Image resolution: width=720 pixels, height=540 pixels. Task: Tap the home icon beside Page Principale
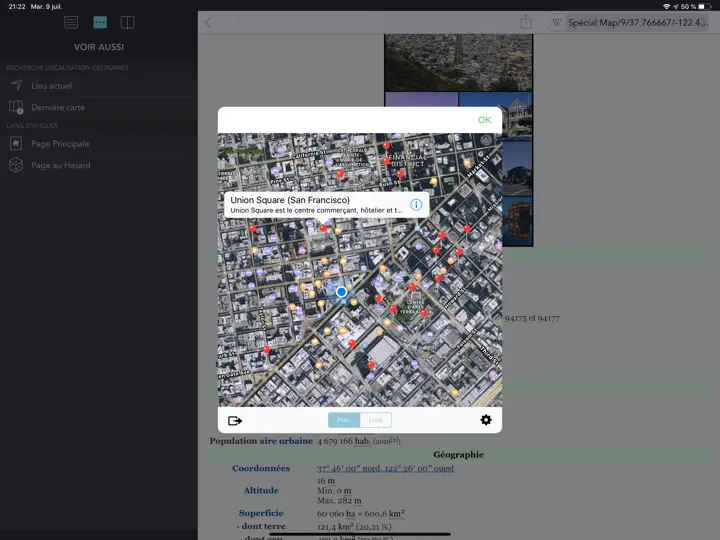(16, 143)
